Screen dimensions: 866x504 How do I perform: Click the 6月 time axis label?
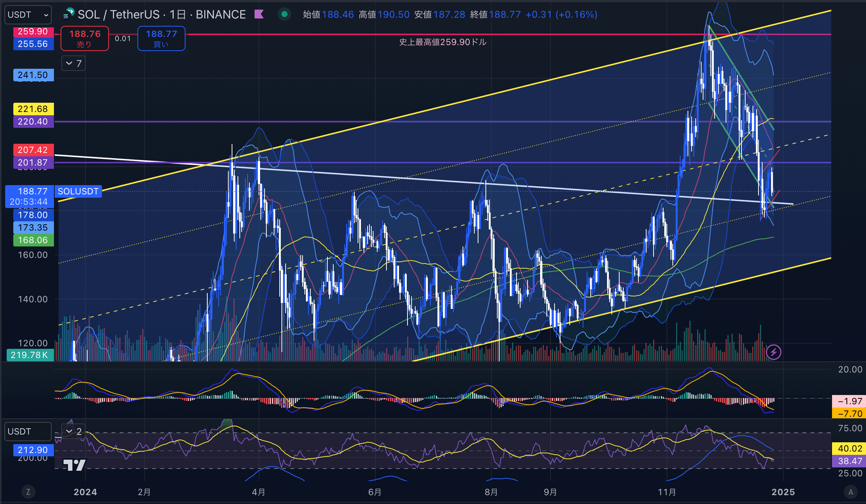(x=375, y=492)
